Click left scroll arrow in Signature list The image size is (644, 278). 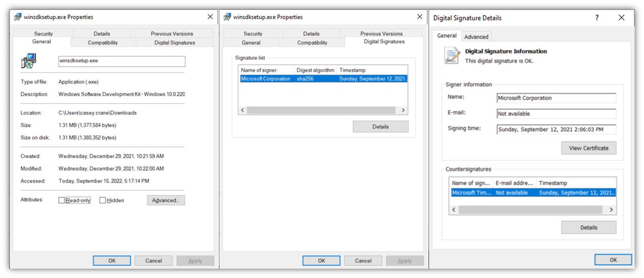point(242,111)
